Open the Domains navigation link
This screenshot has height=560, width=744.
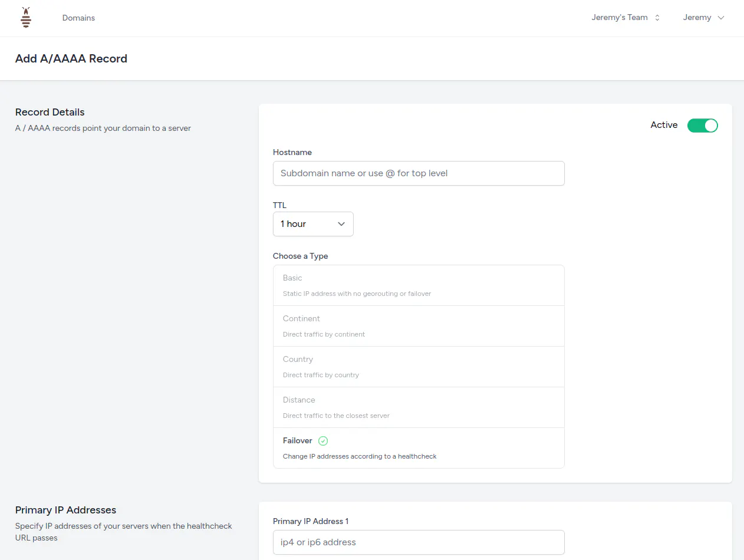pos(78,18)
